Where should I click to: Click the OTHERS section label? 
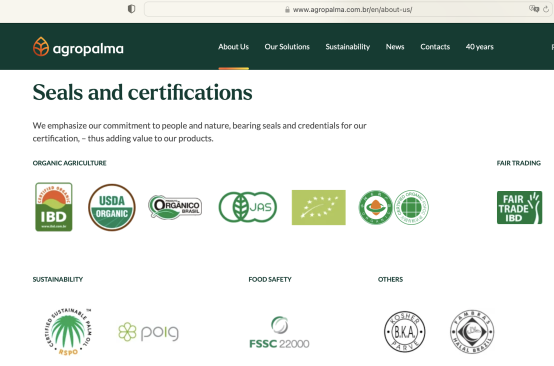390,279
